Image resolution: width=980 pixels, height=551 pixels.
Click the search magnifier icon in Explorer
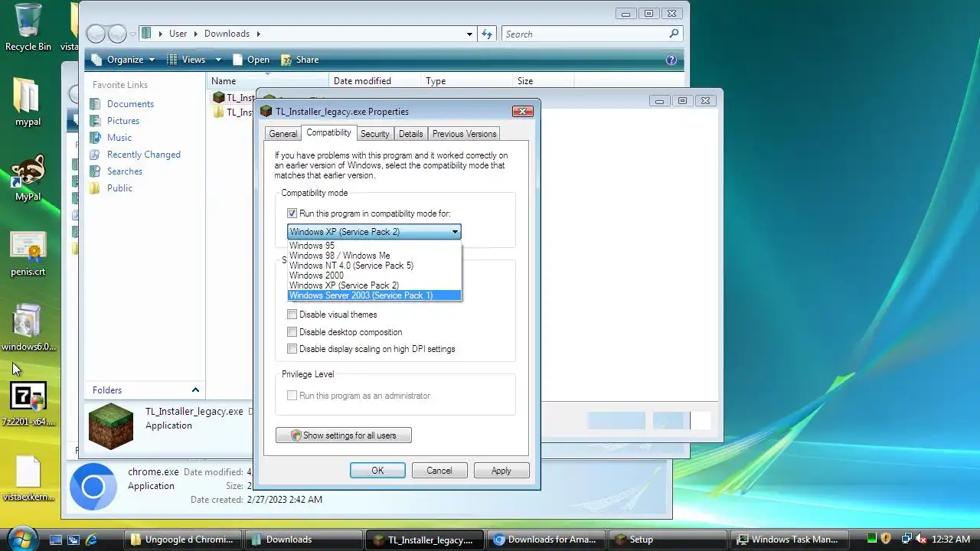pos(674,34)
